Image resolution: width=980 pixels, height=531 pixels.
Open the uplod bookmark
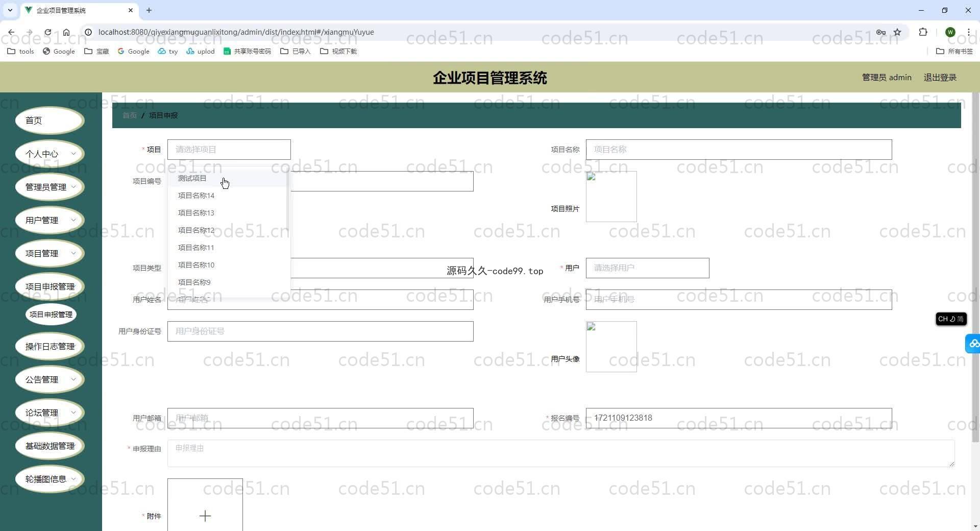click(x=201, y=51)
